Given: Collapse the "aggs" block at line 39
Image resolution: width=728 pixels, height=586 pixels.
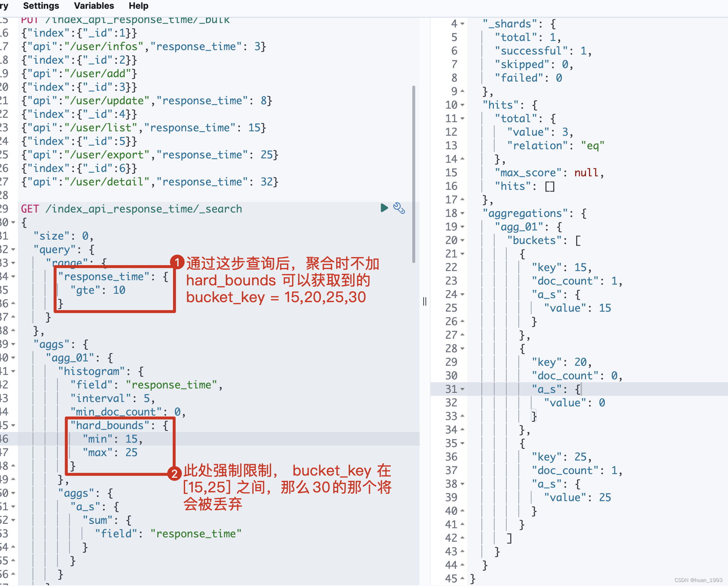Looking at the screenshot, I should point(14,344).
